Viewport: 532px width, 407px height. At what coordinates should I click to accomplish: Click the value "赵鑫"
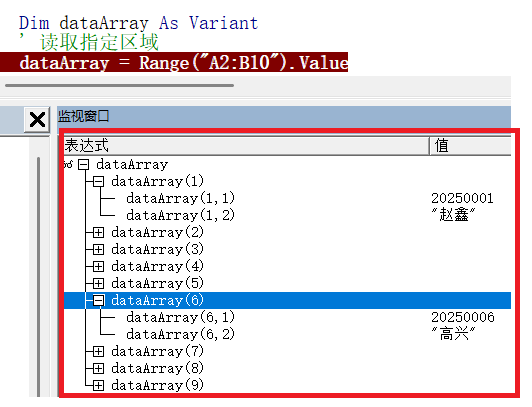pos(453,215)
